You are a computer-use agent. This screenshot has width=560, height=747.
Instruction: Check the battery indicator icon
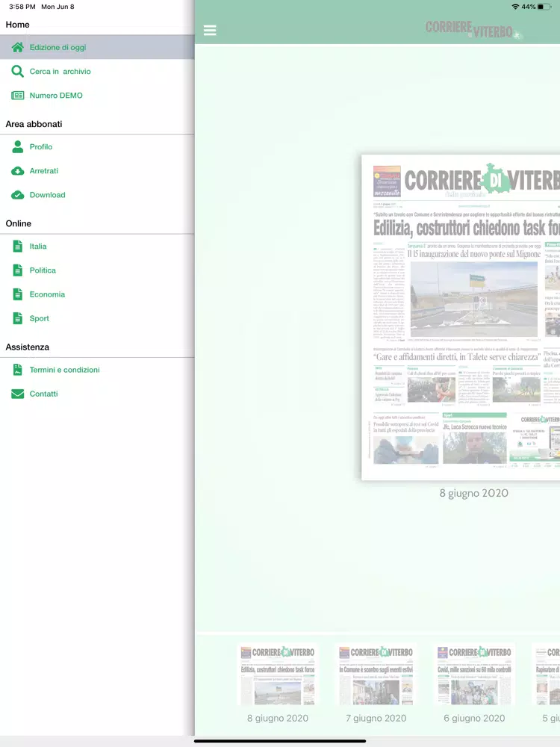(545, 7)
